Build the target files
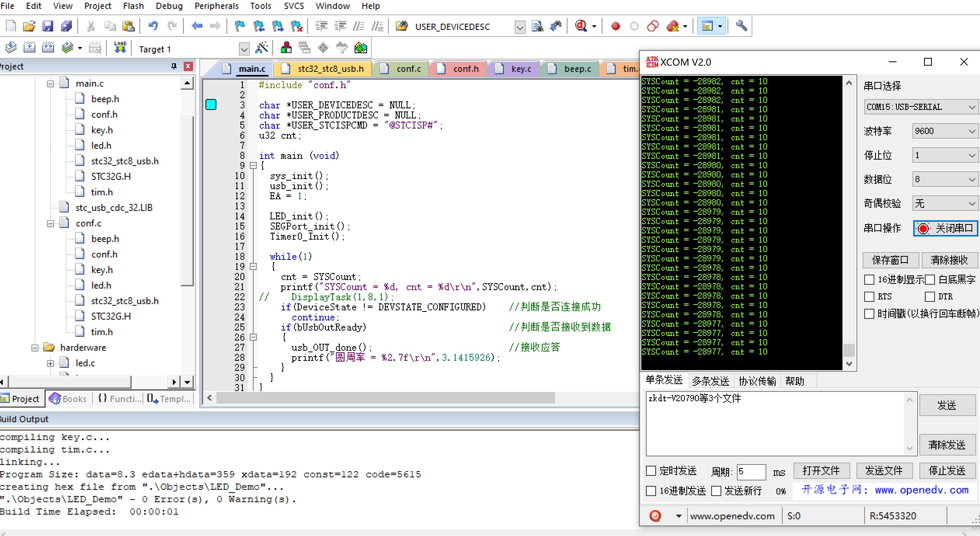Screen dimensions: 980x536 [29, 48]
